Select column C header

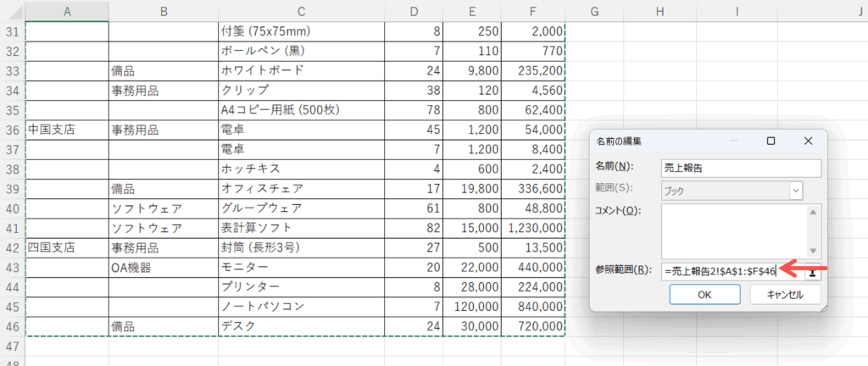301,10
